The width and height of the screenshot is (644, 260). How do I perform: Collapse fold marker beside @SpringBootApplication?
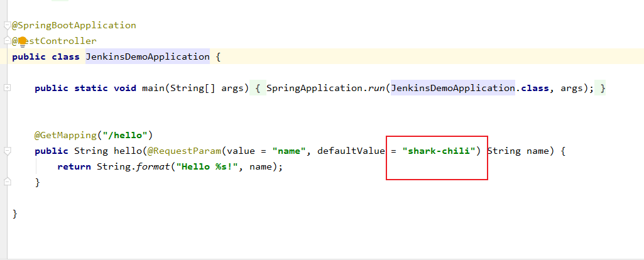pos(7,26)
